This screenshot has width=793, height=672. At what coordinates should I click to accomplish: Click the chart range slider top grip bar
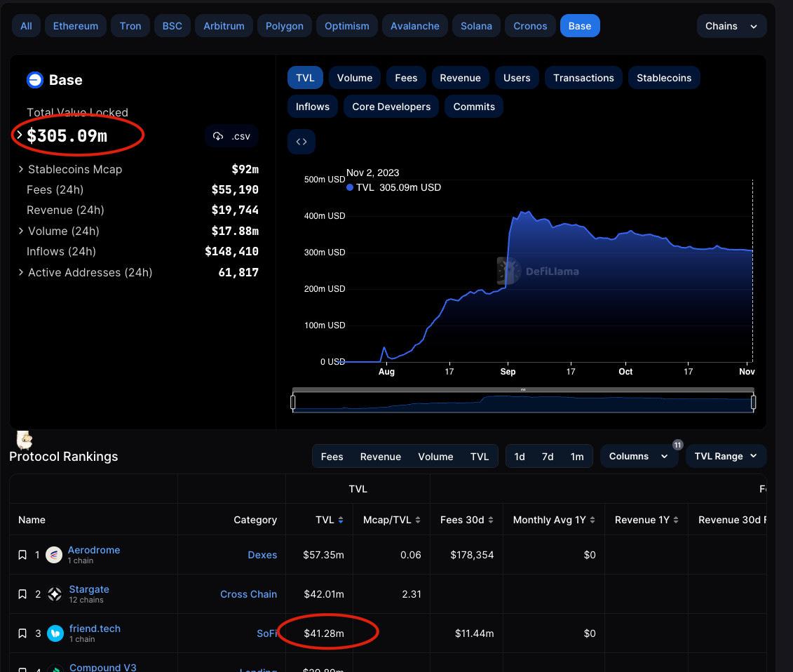(524, 389)
